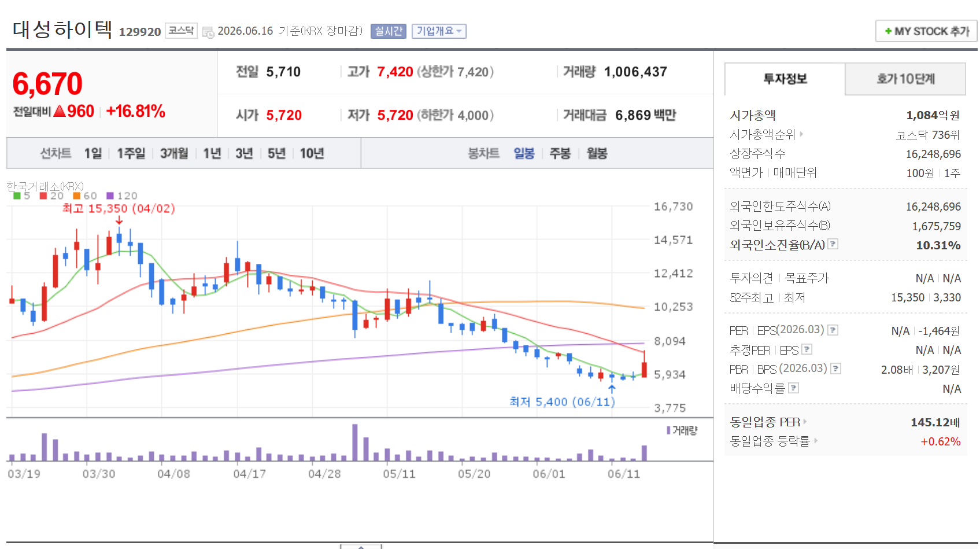This screenshot has width=980, height=549.
Task: Click the 52주최고 value 15,350
Action: (x=908, y=297)
